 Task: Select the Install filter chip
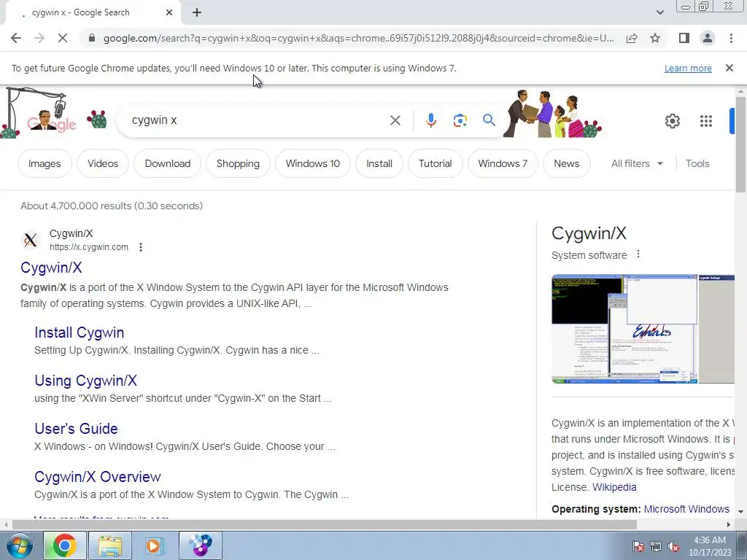point(379,163)
